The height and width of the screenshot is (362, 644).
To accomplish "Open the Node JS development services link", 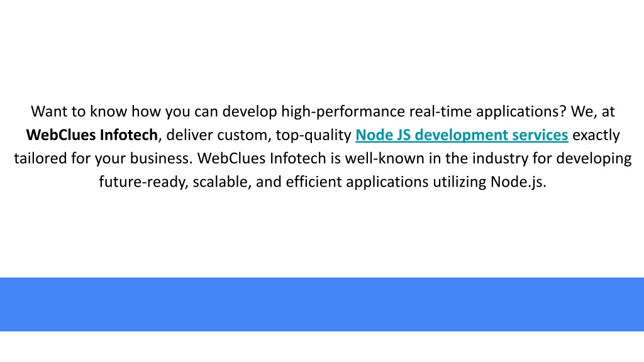I will [462, 135].
